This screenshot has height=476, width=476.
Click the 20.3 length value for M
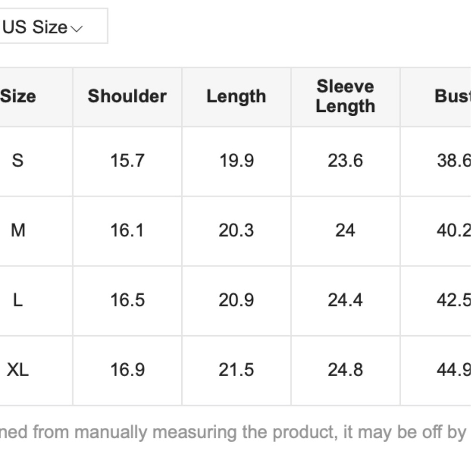tap(236, 230)
